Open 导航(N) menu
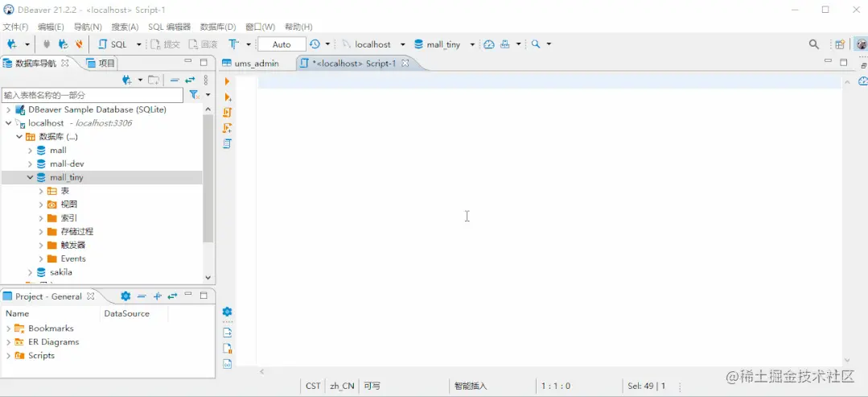Image resolution: width=868 pixels, height=397 pixels. pos(88,27)
